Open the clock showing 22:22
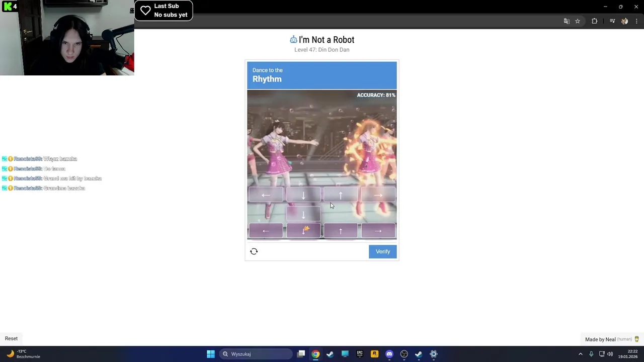Screen dimensions: 644x362 [628, 354]
